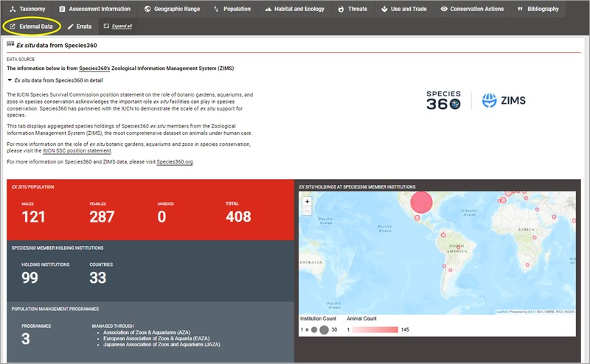Click the Expand all link
The image size is (590, 364).
coord(122,26)
